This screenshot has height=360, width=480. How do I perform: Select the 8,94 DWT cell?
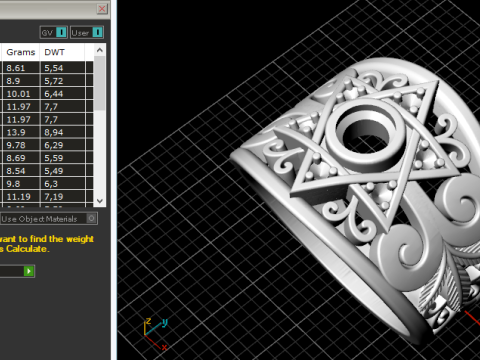coord(63,132)
